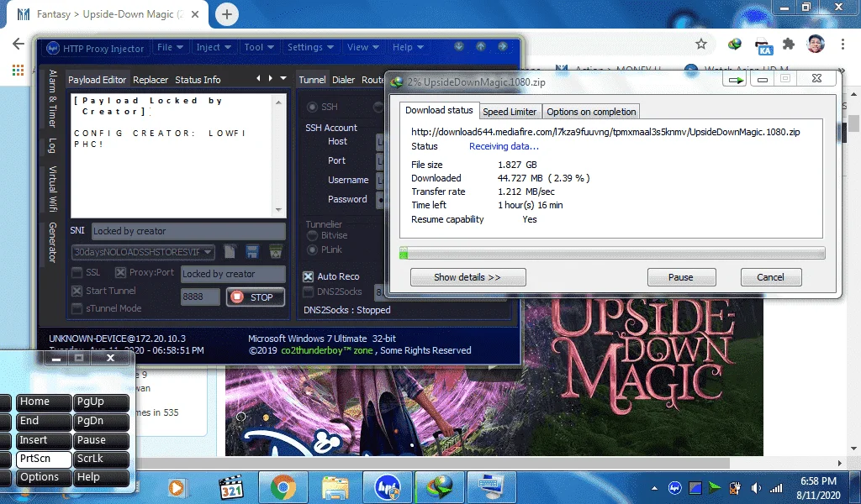The height and width of the screenshot is (504, 861).
Task: Click the Options key on on-screen keyboard
Action: (44, 477)
